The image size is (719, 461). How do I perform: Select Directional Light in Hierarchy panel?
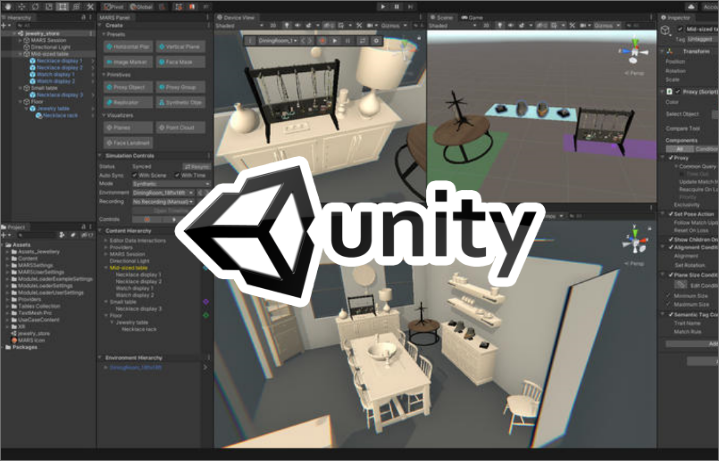pos(50,47)
